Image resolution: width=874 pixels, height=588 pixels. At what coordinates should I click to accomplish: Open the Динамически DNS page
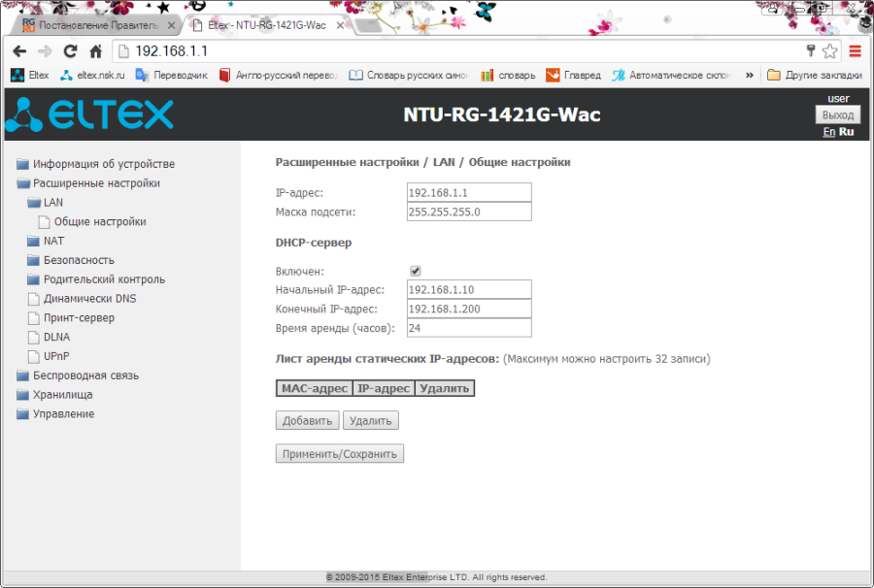point(82,299)
